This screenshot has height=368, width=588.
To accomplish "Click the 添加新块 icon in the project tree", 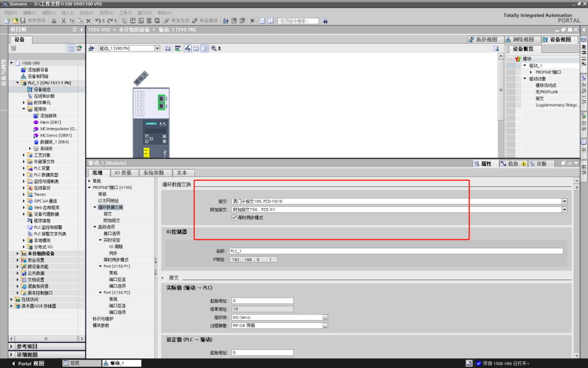I will click(36, 116).
